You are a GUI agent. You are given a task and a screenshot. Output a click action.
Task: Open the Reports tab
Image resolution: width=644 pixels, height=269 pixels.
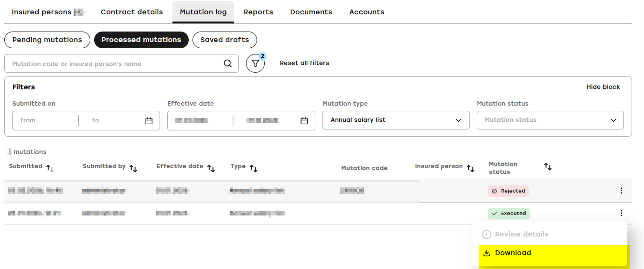click(x=258, y=12)
